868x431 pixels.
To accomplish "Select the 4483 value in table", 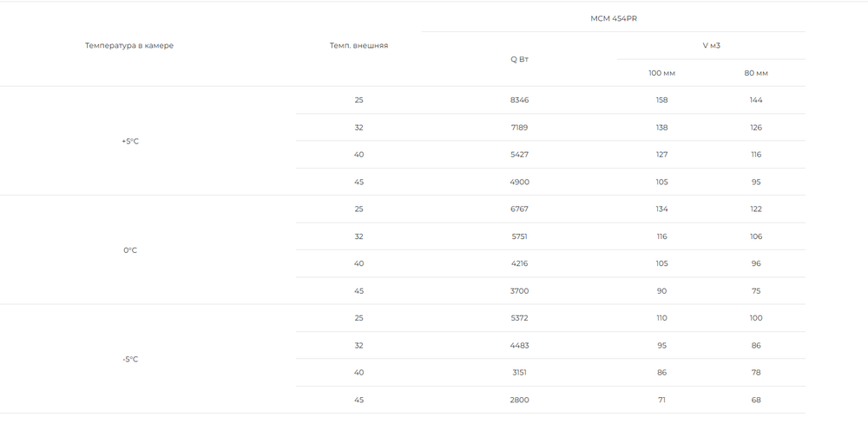I will [519, 346].
